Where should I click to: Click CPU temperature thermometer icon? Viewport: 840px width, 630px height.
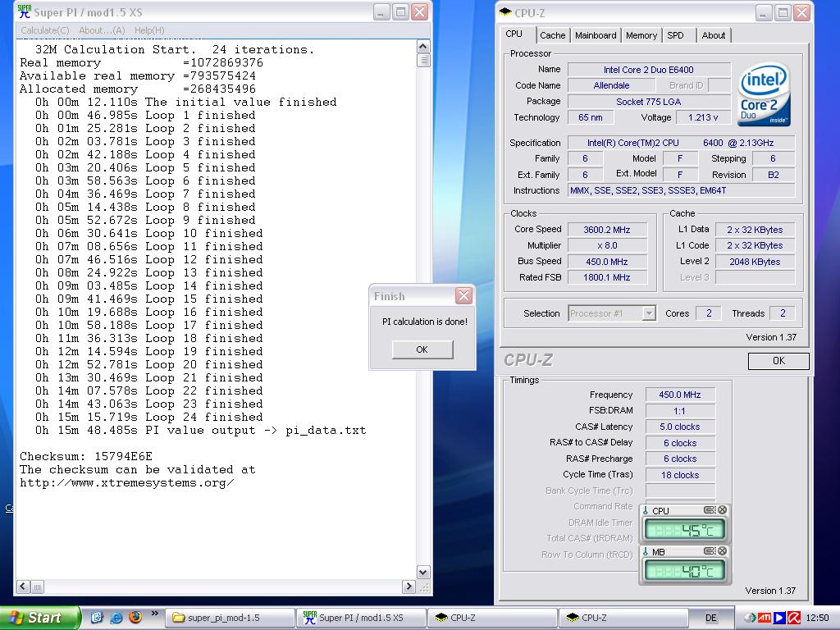point(646,510)
